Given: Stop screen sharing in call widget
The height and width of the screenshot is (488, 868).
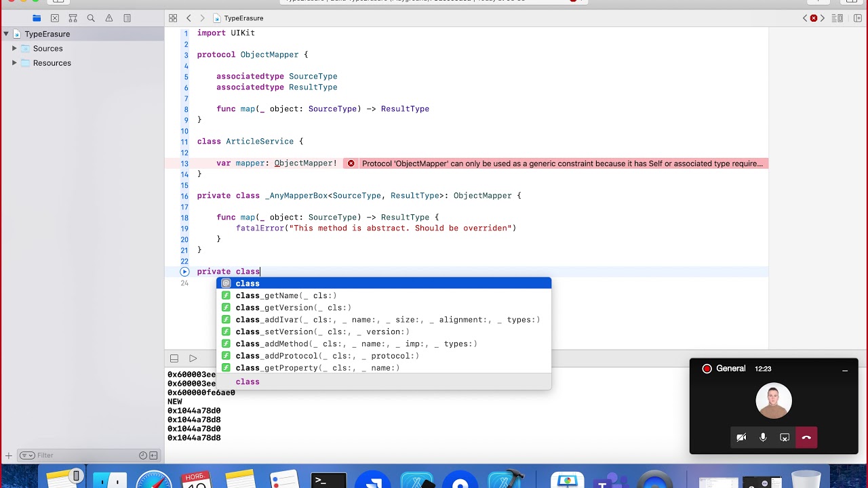Looking at the screenshot, I should 785,438.
